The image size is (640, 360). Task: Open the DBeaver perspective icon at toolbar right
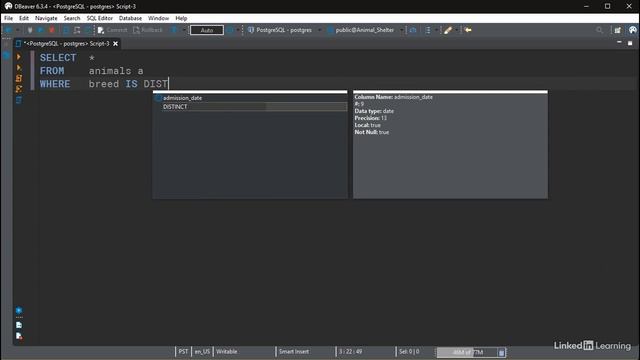[633, 30]
